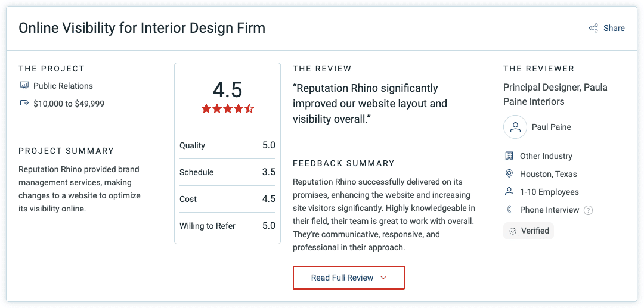This screenshot has height=308, width=644.
Task: Click the share network icon
Action: (x=593, y=29)
